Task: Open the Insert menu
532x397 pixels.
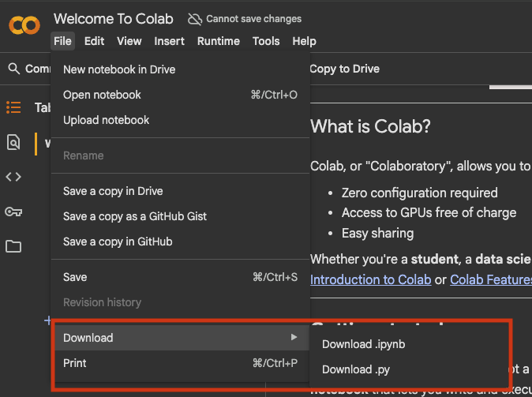Action: (x=169, y=41)
